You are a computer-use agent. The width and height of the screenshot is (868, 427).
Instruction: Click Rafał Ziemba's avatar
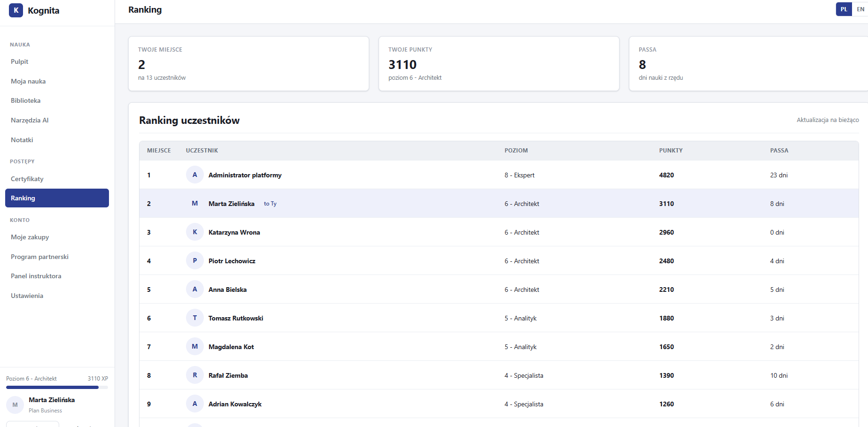point(195,375)
